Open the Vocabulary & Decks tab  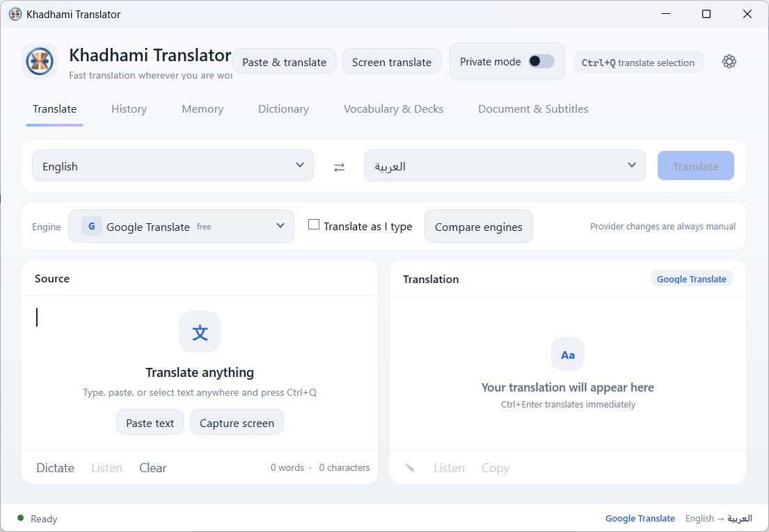pos(393,108)
